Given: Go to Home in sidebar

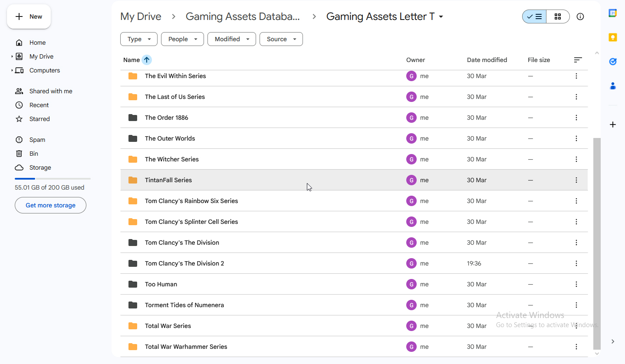Looking at the screenshot, I should pos(37,43).
